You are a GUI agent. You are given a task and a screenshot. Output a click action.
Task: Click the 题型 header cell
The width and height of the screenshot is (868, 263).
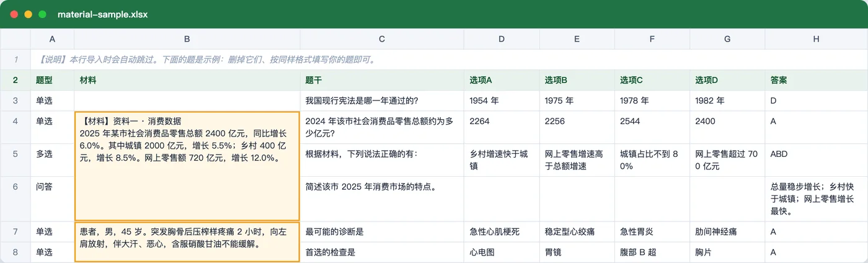point(53,80)
